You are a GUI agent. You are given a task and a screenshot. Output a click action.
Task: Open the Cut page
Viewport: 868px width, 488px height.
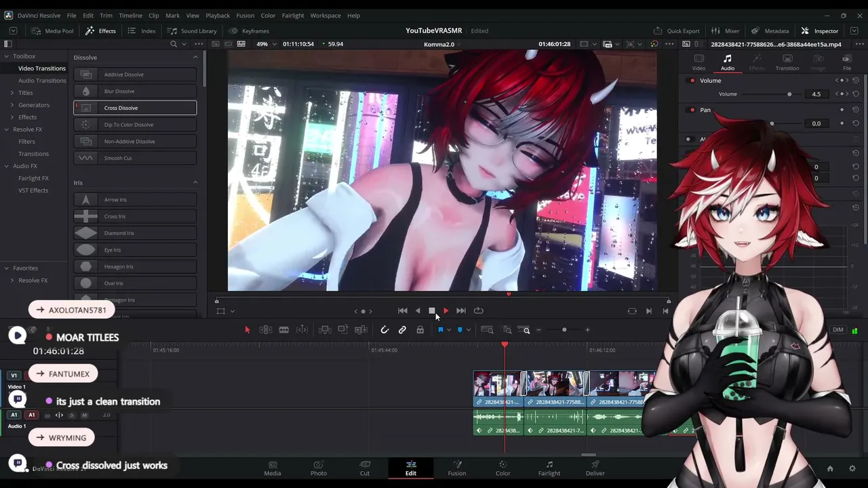coord(365,468)
